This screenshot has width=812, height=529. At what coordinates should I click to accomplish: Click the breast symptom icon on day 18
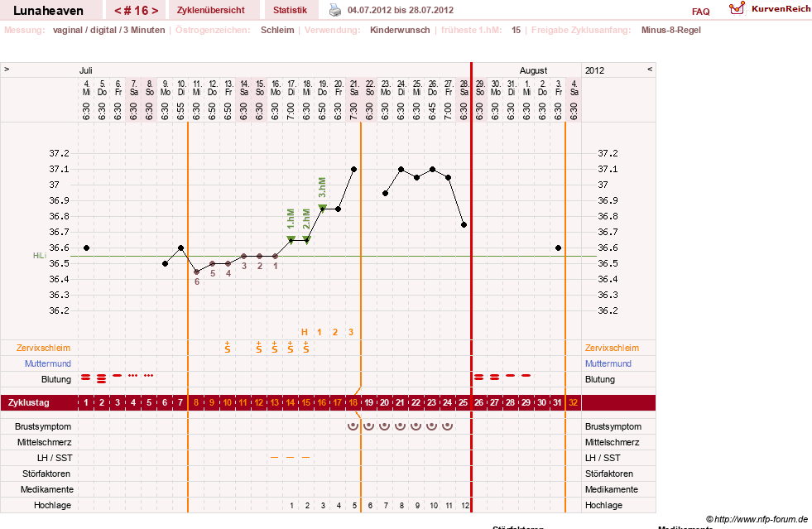tap(353, 426)
